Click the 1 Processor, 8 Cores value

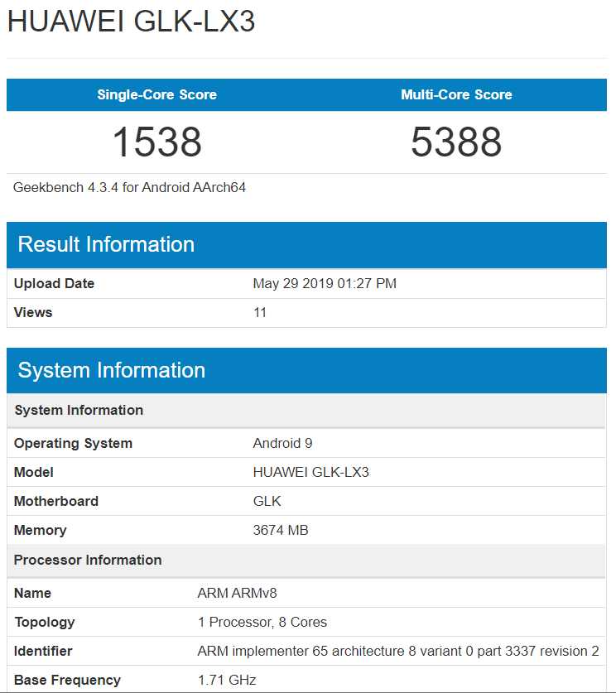click(x=262, y=623)
